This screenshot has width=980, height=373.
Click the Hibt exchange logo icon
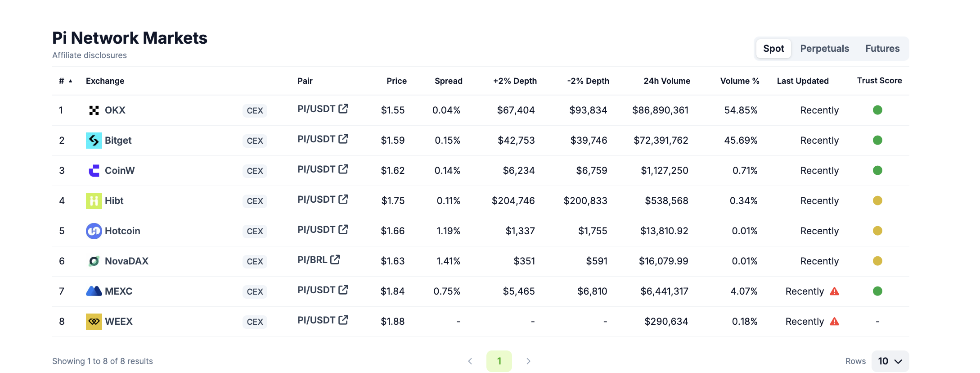pos(94,201)
